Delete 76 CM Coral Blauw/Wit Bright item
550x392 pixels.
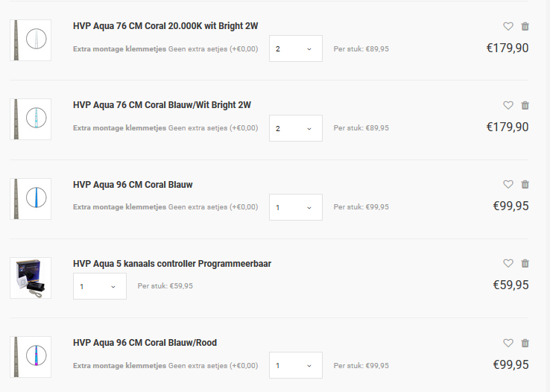pos(525,105)
